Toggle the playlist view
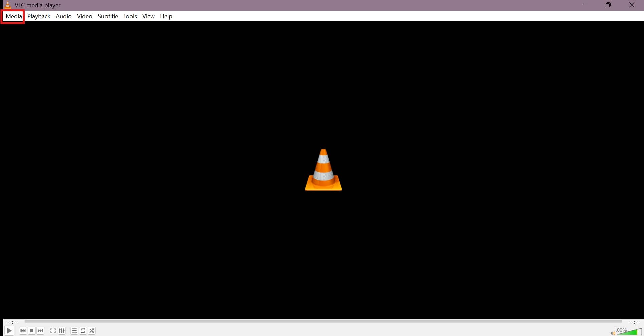The image size is (644, 336). click(x=74, y=331)
